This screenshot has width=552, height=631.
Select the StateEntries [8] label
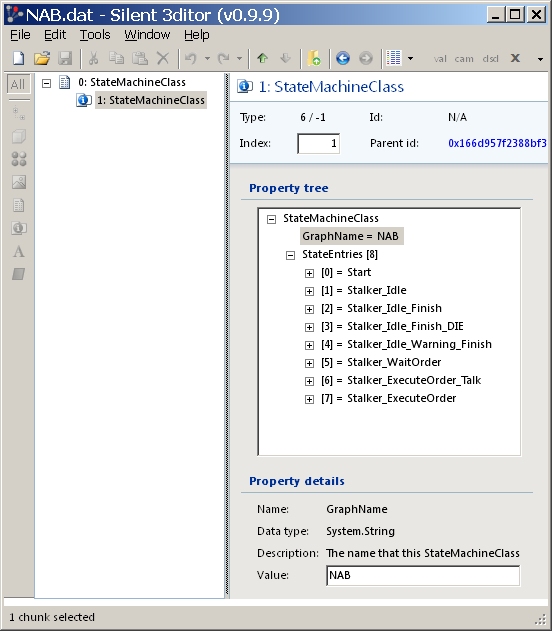point(340,254)
